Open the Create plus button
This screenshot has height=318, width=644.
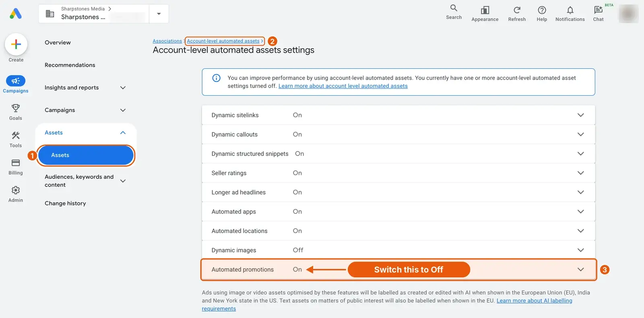[16, 44]
